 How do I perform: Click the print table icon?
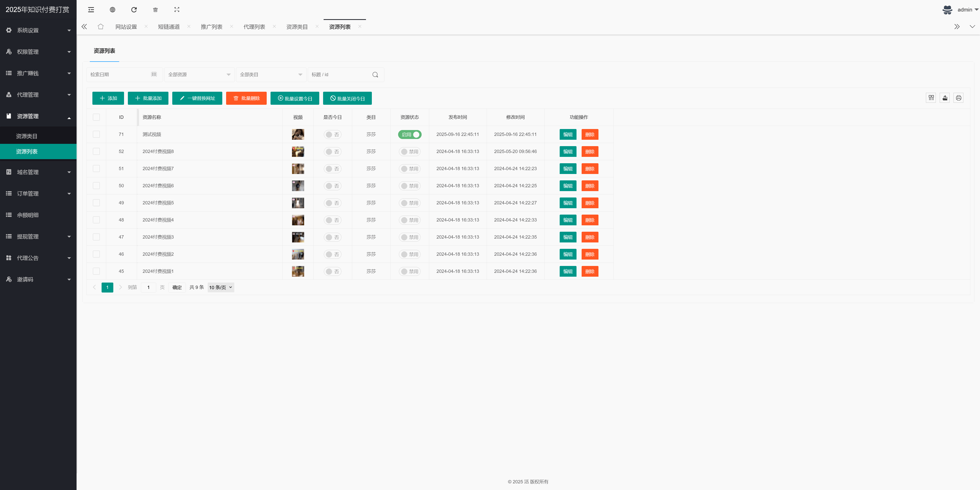coord(958,98)
